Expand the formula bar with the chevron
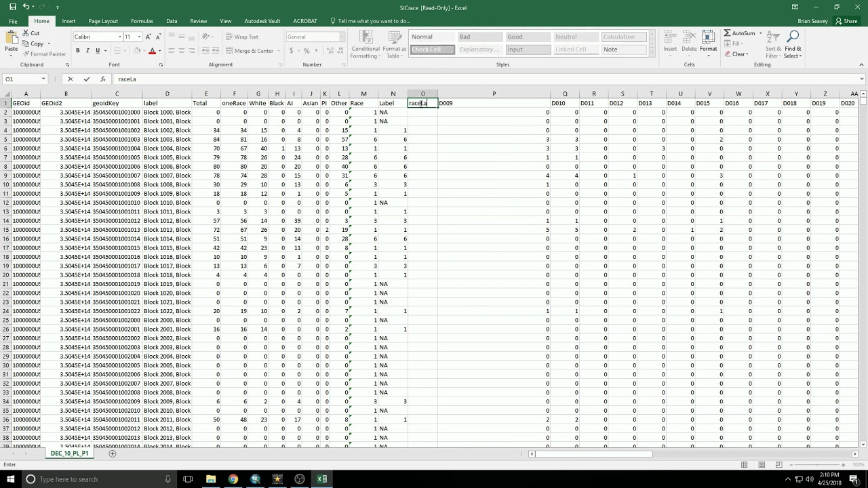 tap(861, 79)
